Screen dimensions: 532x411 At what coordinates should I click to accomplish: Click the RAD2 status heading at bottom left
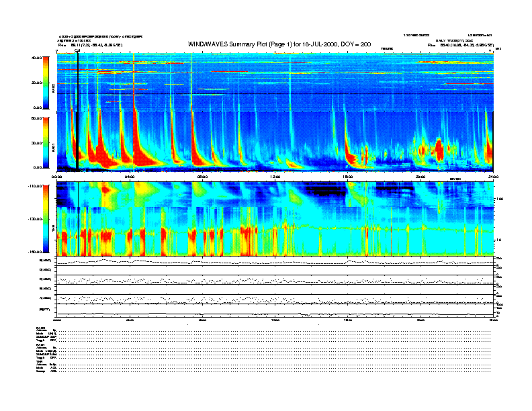(41, 327)
